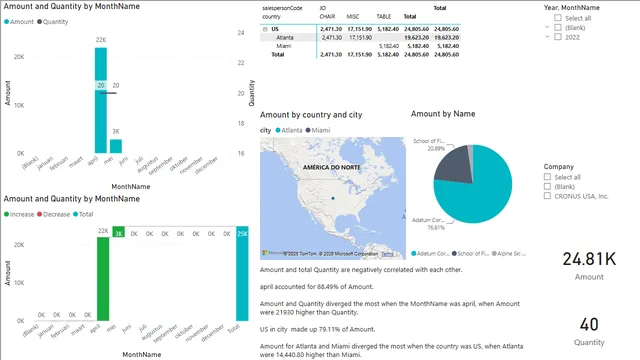Click the CHAIR column header
Image resolution: width=640 pixels, height=360 pixels.
click(x=327, y=17)
